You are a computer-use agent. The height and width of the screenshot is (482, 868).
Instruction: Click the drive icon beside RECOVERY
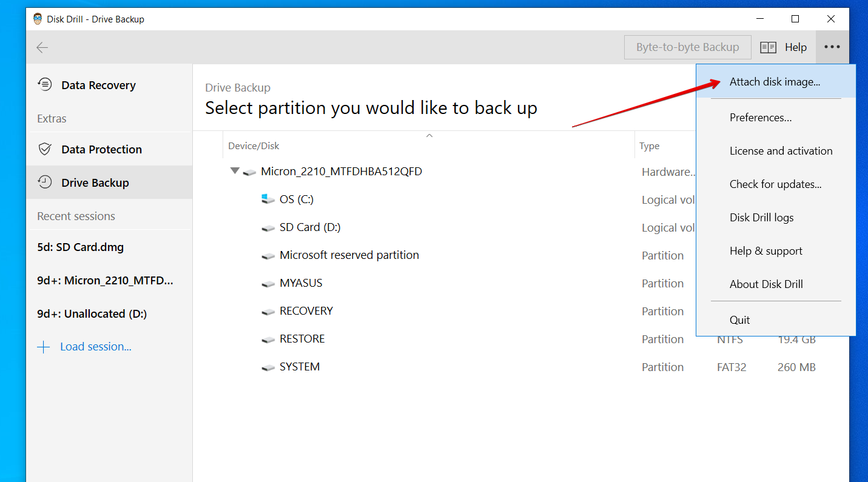[x=268, y=312]
